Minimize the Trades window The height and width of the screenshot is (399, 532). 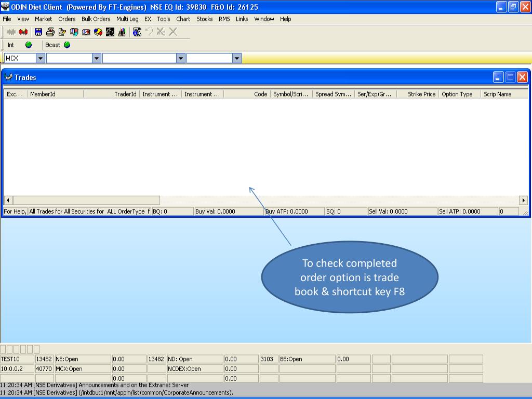(498, 77)
